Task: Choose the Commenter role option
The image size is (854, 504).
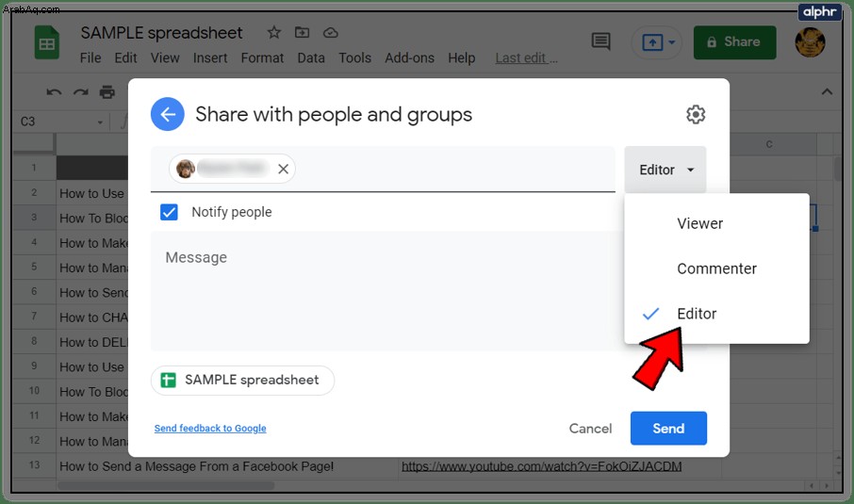Action: click(x=716, y=268)
